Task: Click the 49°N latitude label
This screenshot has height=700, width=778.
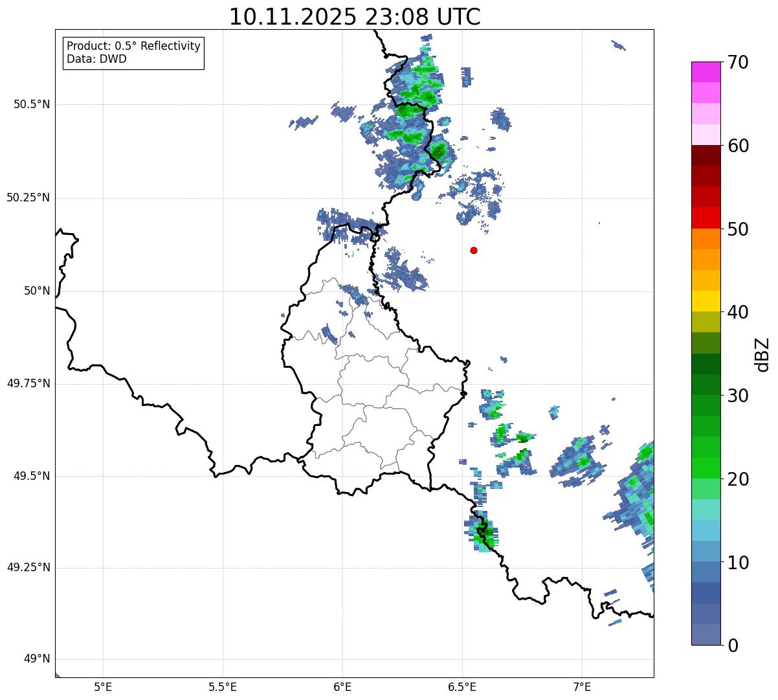Action: coord(38,659)
